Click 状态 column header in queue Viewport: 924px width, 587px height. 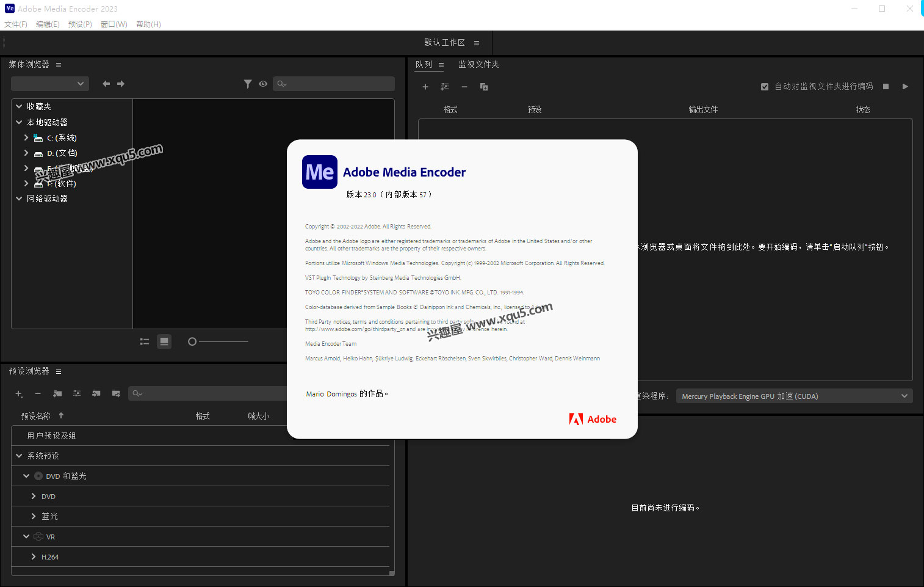click(863, 109)
